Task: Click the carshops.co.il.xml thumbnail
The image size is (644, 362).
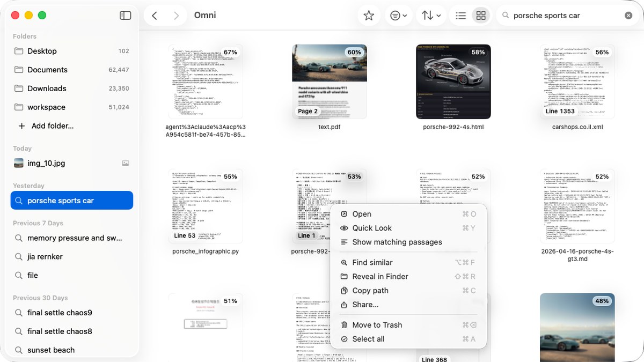Action: pyautogui.click(x=577, y=82)
